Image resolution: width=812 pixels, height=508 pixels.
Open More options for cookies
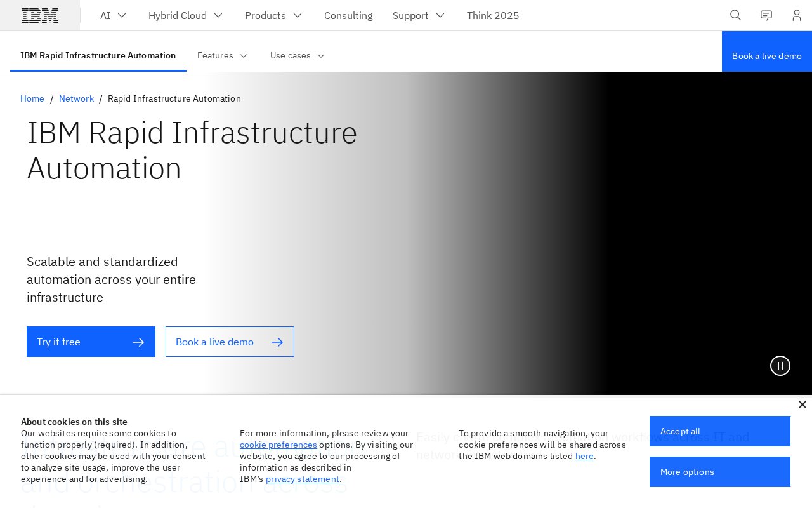click(720, 472)
